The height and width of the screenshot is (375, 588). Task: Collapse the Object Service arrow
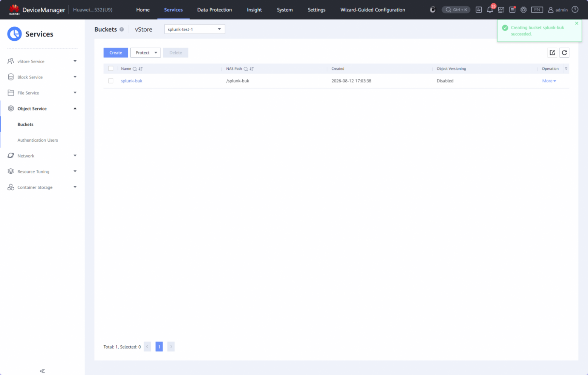click(75, 109)
